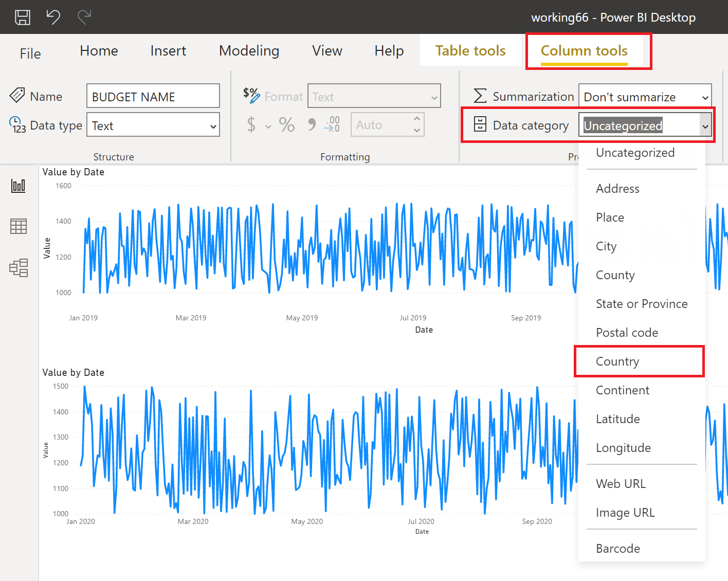Open the Help ribbon tab
728x581 pixels.
389,51
